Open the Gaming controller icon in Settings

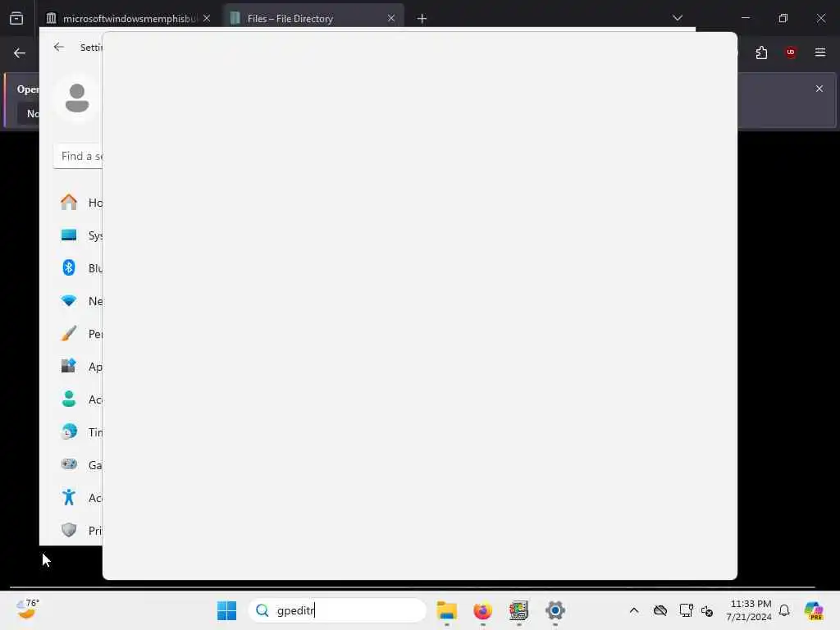tap(69, 464)
